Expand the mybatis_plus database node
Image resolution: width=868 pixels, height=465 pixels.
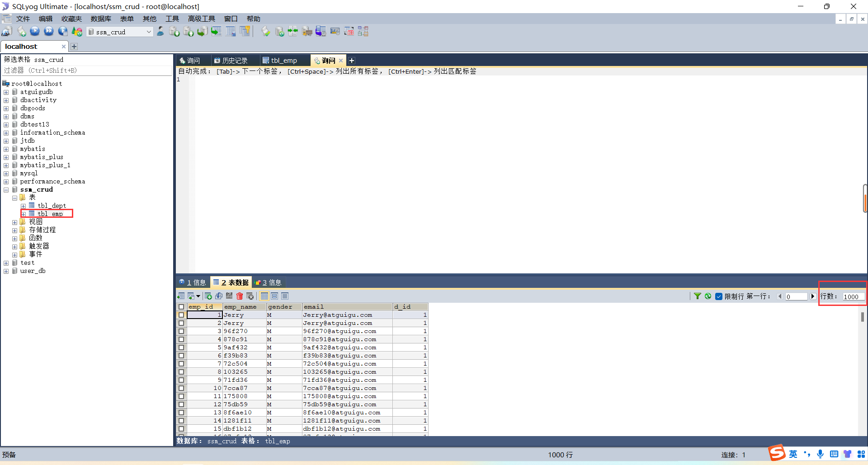click(6, 157)
